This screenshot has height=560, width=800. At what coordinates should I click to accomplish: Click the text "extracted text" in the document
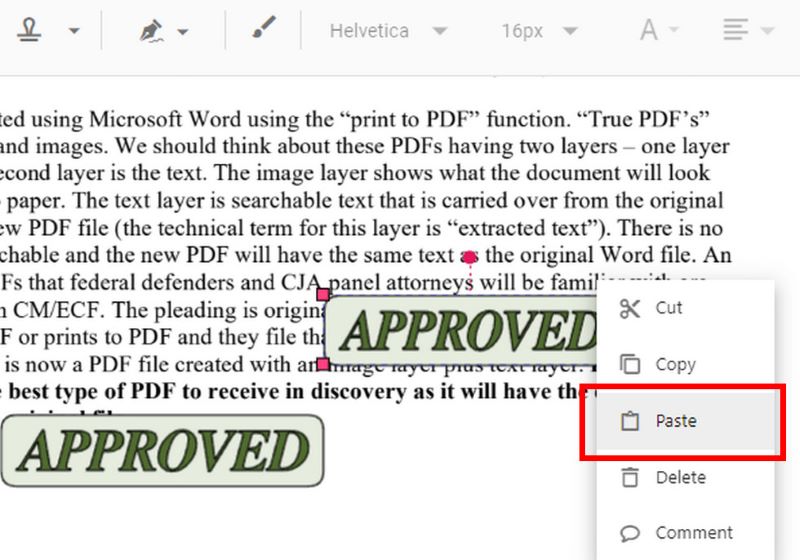523,228
